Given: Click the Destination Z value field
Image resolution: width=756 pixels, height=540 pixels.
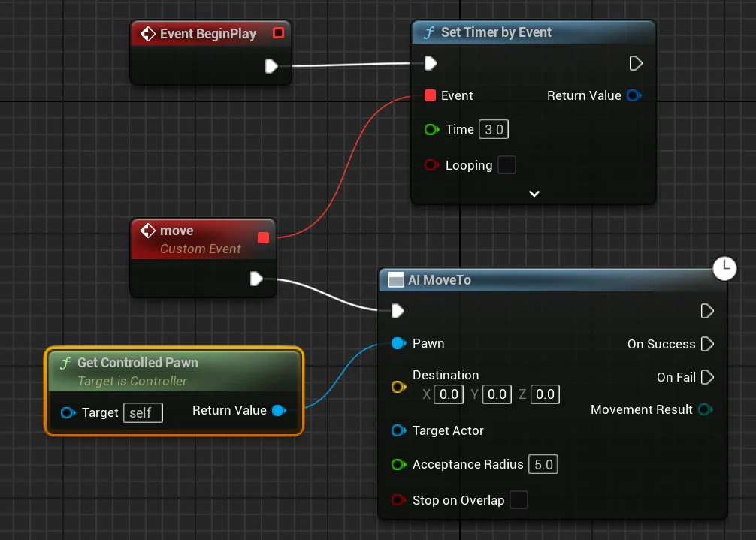Looking at the screenshot, I should (x=546, y=394).
